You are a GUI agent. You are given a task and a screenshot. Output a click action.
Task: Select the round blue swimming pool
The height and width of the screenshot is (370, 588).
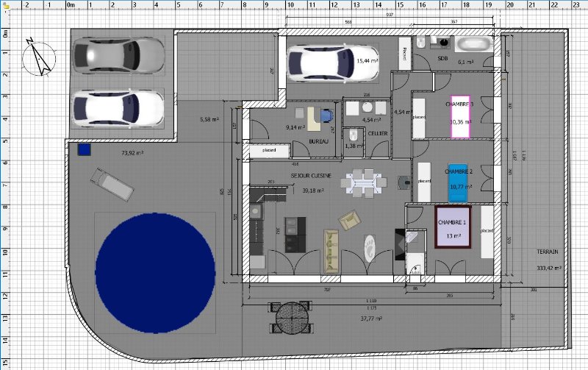(155, 273)
